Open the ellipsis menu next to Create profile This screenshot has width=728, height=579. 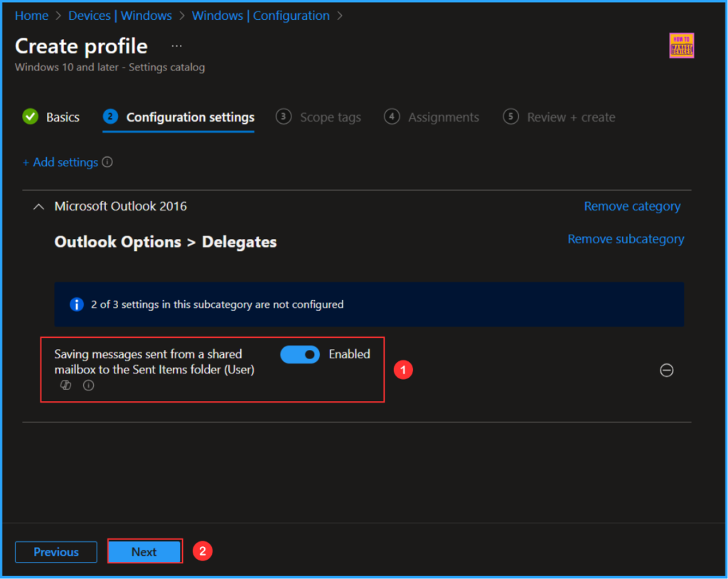176,46
